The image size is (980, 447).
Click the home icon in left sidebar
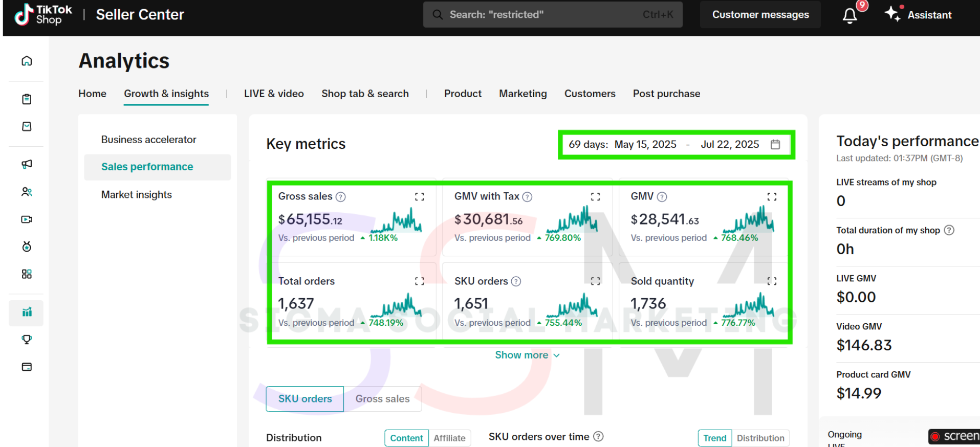click(x=27, y=61)
